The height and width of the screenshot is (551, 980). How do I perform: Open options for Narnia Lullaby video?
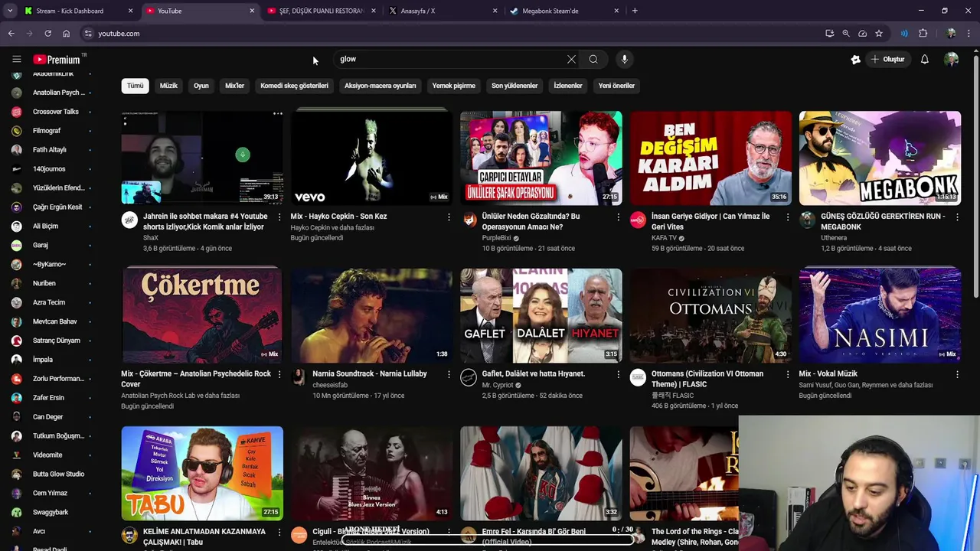(x=449, y=375)
